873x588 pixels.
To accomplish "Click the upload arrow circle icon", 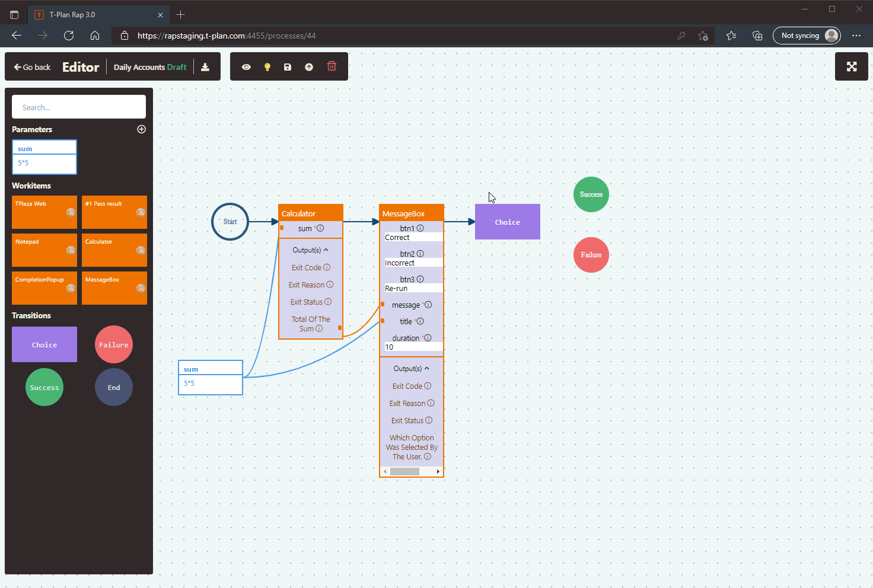I will [x=309, y=67].
